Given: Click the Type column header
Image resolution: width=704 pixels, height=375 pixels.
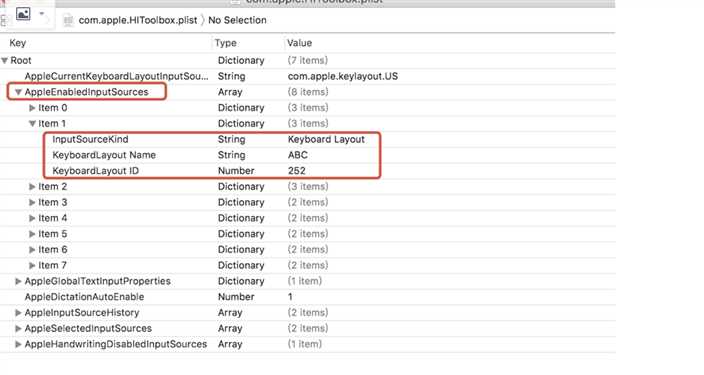Looking at the screenshot, I should coord(225,43).
